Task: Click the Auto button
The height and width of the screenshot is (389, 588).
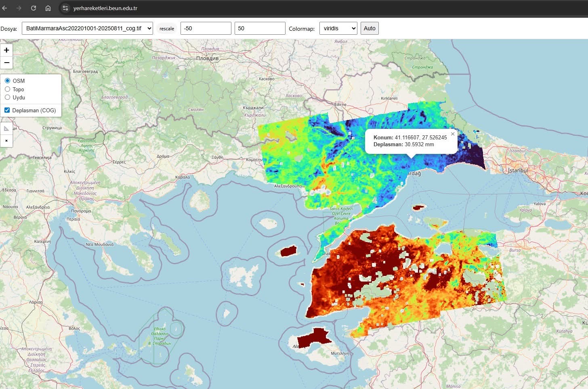Action: tap(369, 28)
